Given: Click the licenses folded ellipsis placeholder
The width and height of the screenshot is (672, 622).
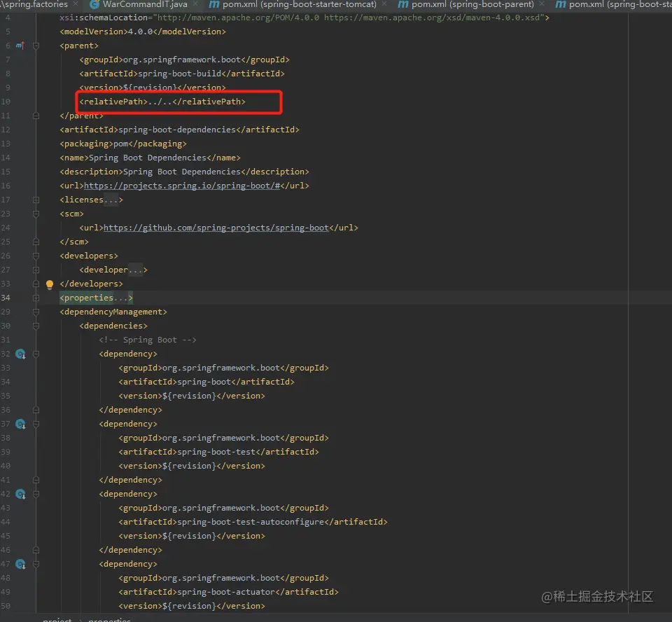Looking at the screenshot, I should click(111, 200).
